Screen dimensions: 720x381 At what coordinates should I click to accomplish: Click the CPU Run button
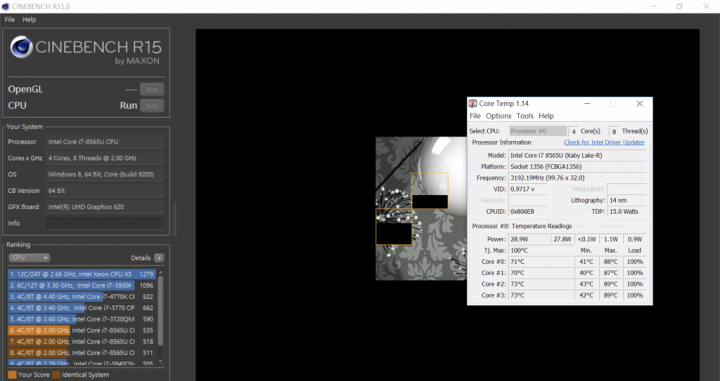tap(152, 106)
